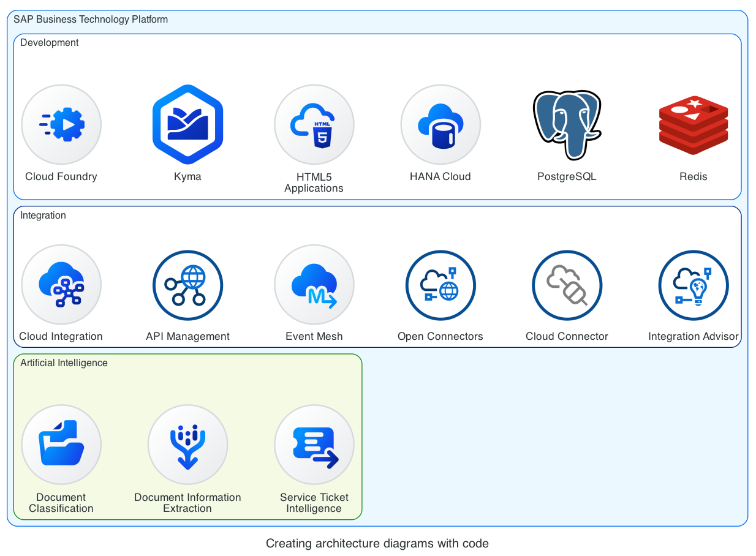Click the PostgreSQL elephant icon
756x556 pixels.
[x=567, y=124]
